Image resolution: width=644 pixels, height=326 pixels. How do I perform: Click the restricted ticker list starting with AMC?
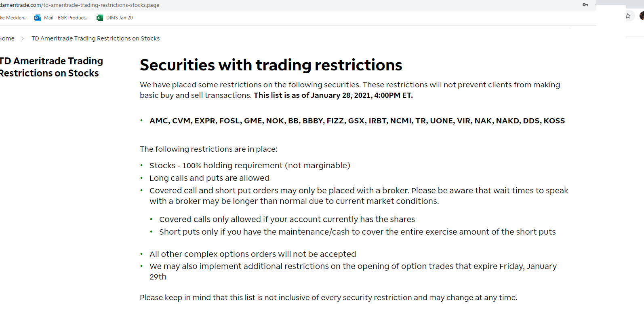357,121
